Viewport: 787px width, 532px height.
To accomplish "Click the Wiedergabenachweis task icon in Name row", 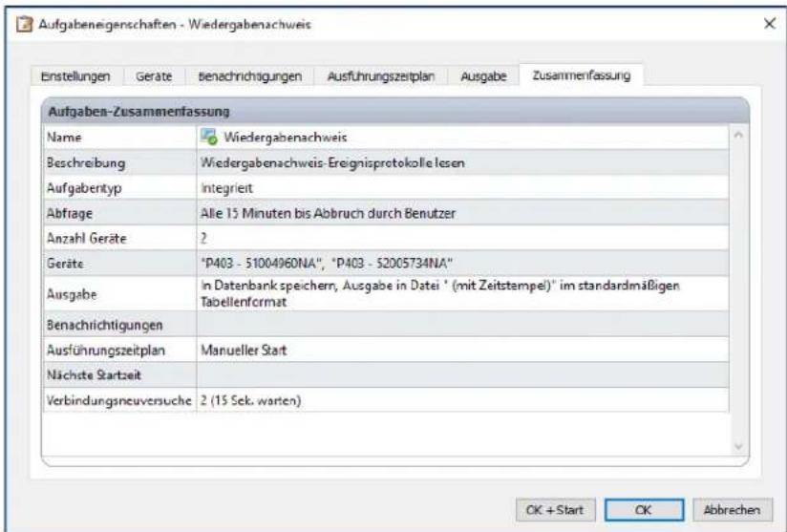I will (x=208, y=137).
